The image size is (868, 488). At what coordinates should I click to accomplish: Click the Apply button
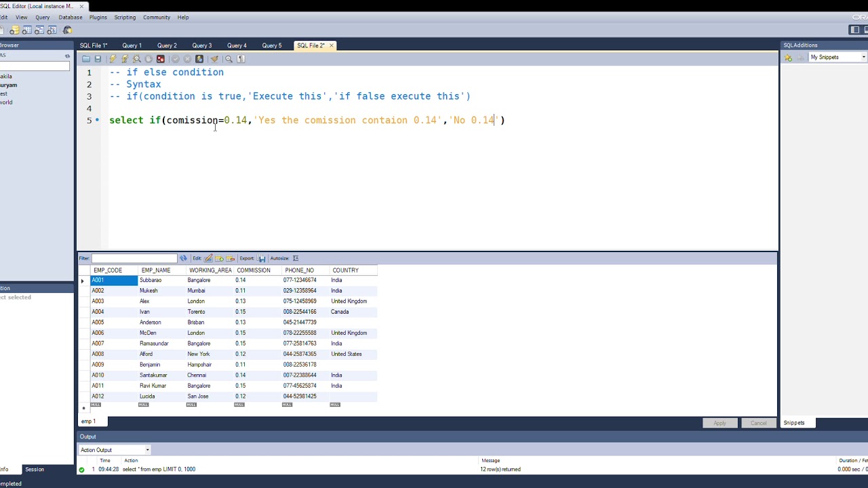(x=719, y=423)
